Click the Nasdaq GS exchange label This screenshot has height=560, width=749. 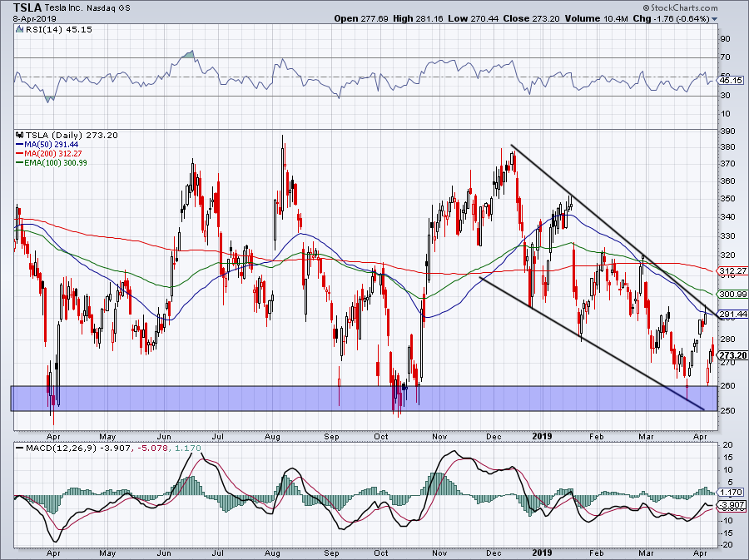(107, 8)
